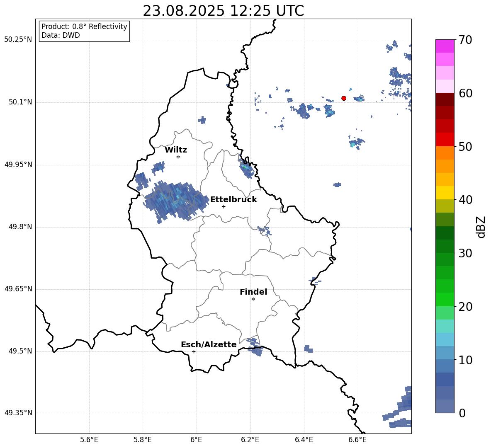Click the 10 label on the colorbar
The width and height of the screenshot is (491, 448).
point(465,360)
